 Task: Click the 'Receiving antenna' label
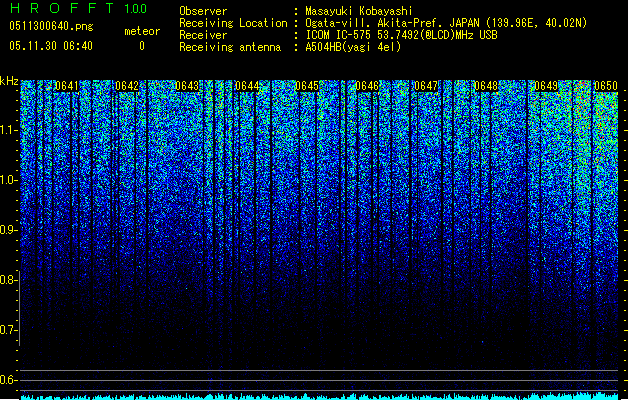tap(230, 47)
